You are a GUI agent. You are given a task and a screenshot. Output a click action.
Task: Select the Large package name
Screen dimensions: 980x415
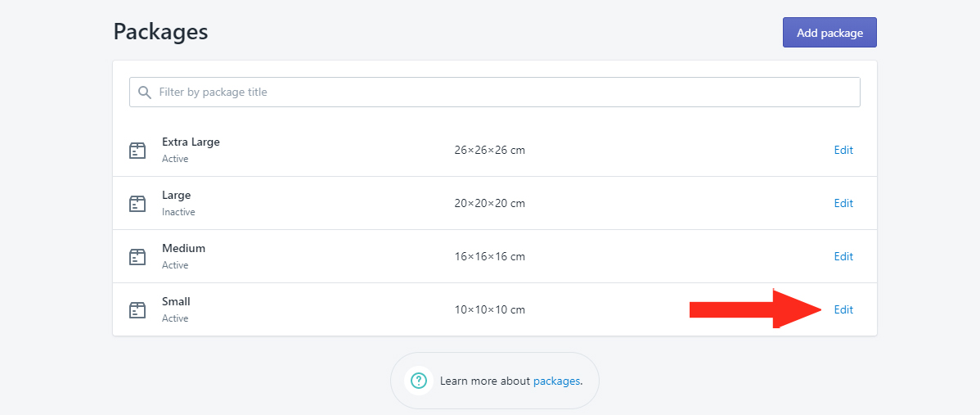pos(176,195)
